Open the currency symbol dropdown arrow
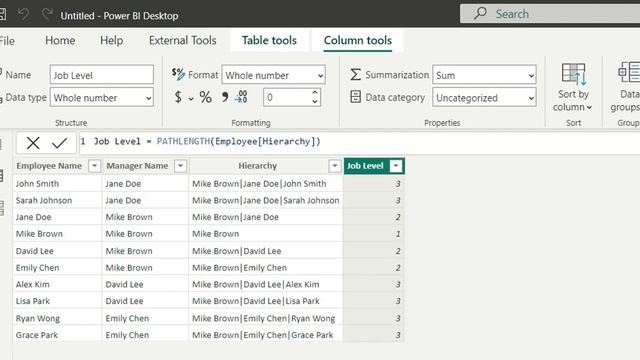Image resolution: width=640 pixels, height=360 pixels. [191, 98]
